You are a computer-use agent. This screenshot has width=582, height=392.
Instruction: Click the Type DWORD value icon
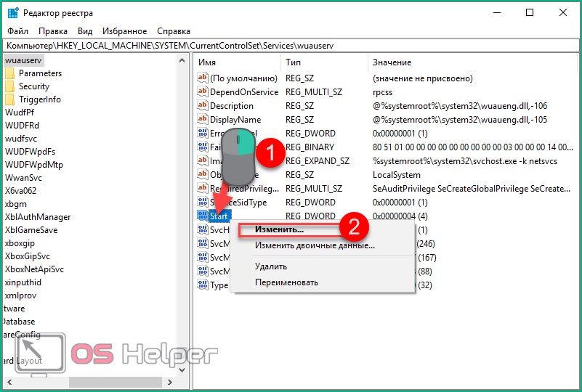click(203, 285)
